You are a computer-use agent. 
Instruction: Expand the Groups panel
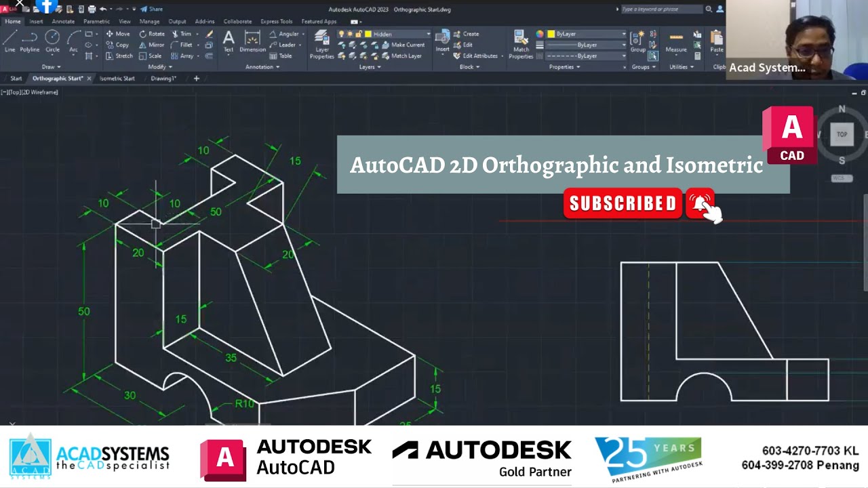coord(644,66)
